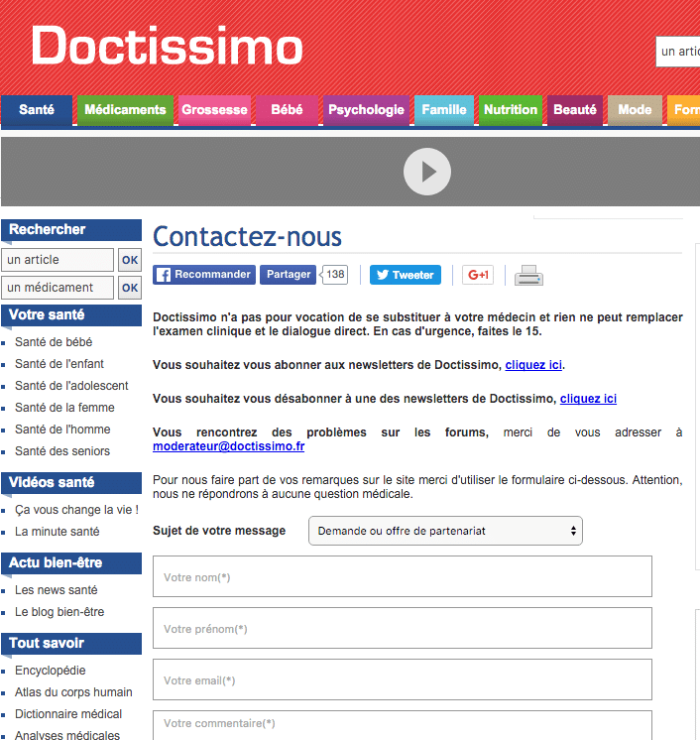Click the printer icon

coord(528,275)
